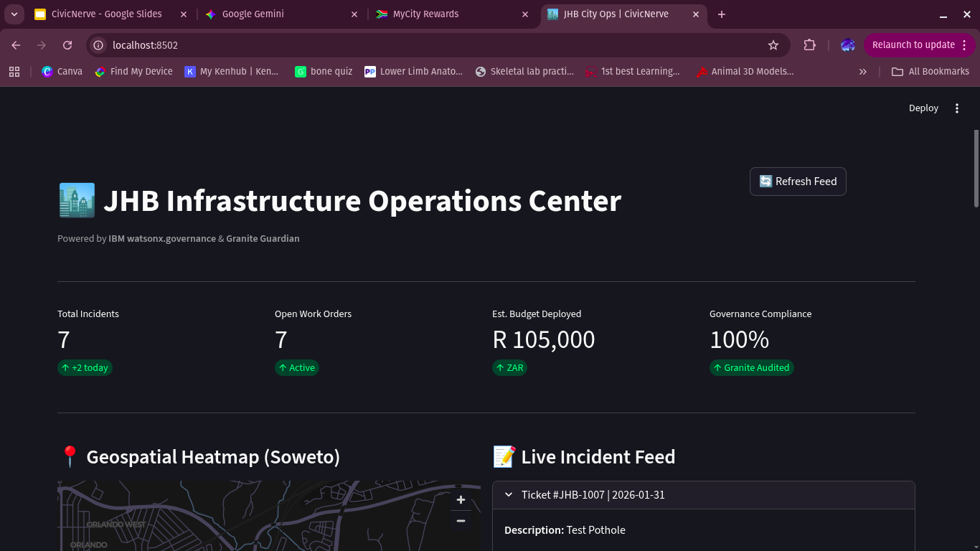
Task: Open the tab search dropdown arrow
Action: point(14,14)
